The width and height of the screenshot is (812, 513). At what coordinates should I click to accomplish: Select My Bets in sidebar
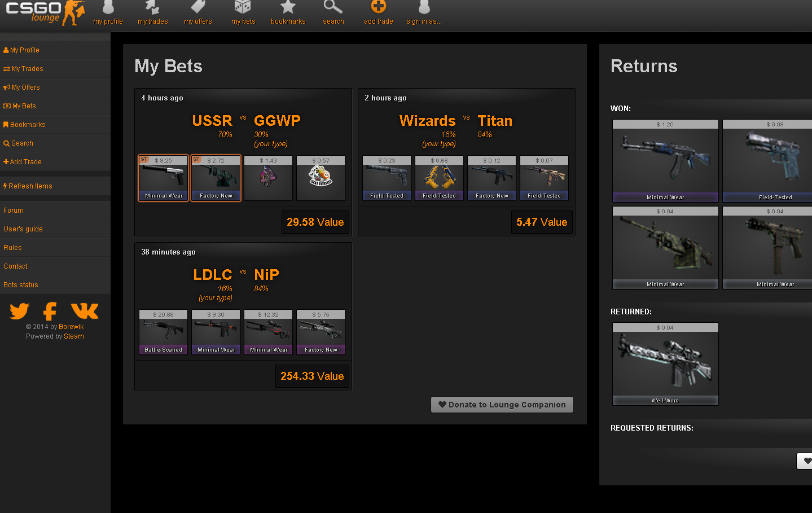55,106
